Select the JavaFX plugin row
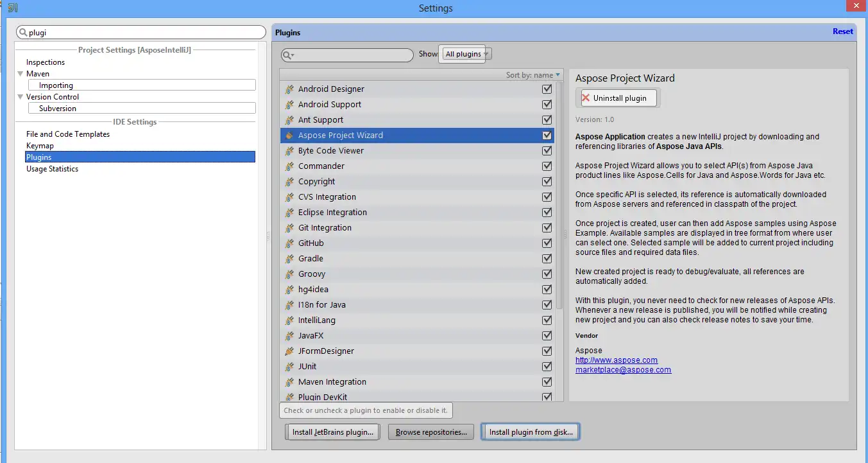 pyautogui.click(x=417, y=336)
